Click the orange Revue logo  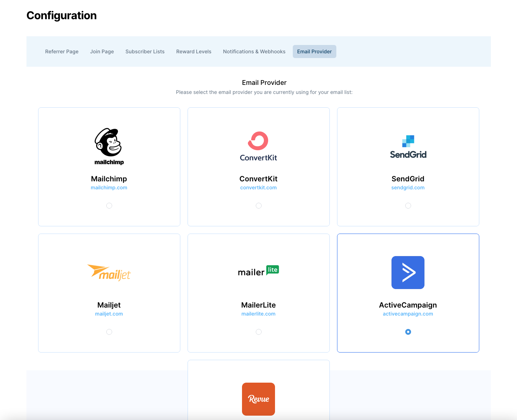click(x=258, y=399)
